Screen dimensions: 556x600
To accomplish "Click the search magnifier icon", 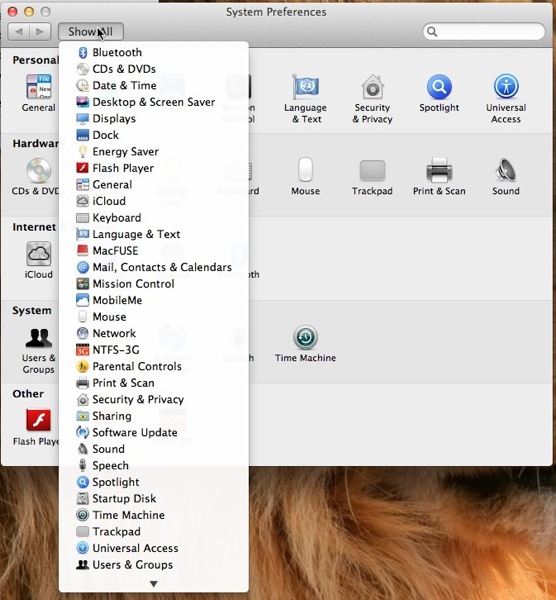I will click(432, 31).
